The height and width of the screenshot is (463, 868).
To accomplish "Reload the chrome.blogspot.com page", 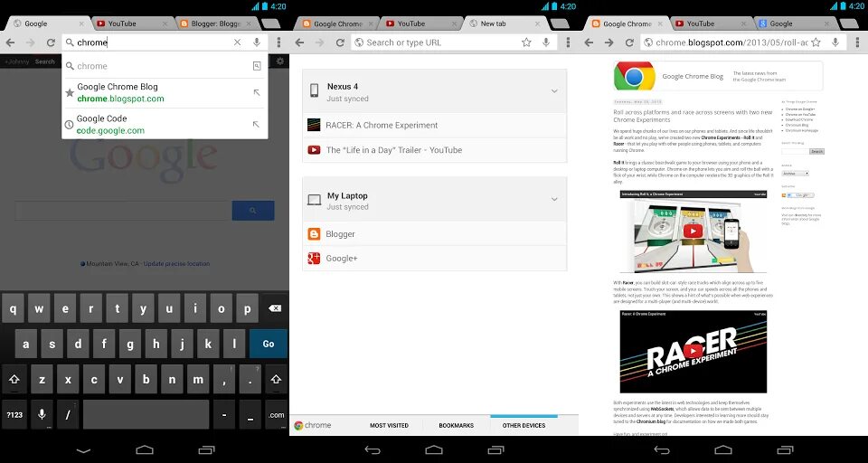I will pos(629,43).
